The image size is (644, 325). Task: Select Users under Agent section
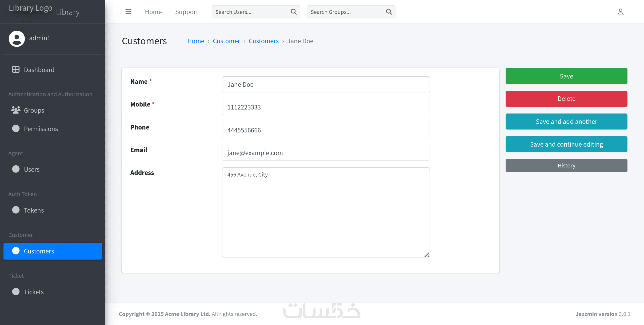[32, 169]
